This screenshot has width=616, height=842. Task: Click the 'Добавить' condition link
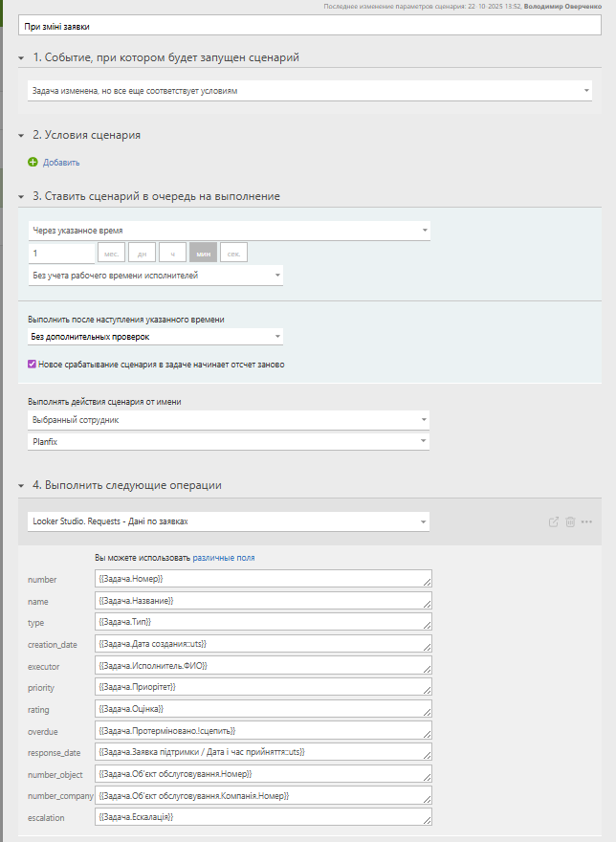(61, 163)
